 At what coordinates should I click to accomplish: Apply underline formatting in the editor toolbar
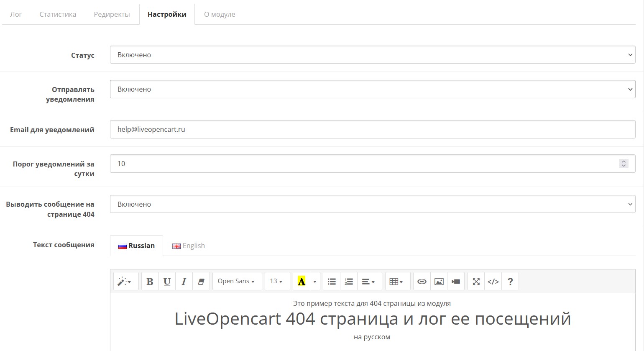(167, 282)
